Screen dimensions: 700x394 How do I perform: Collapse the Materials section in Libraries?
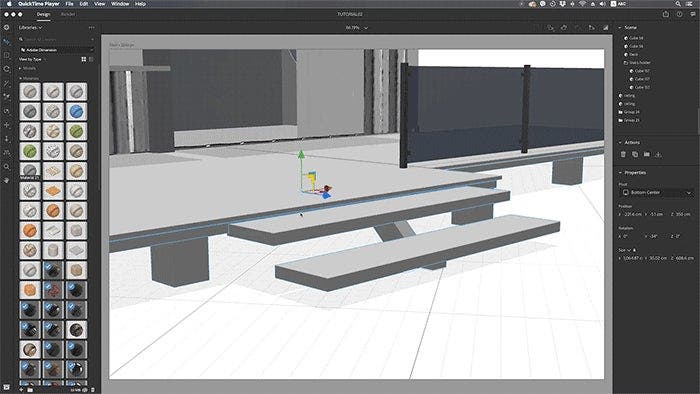20,78
